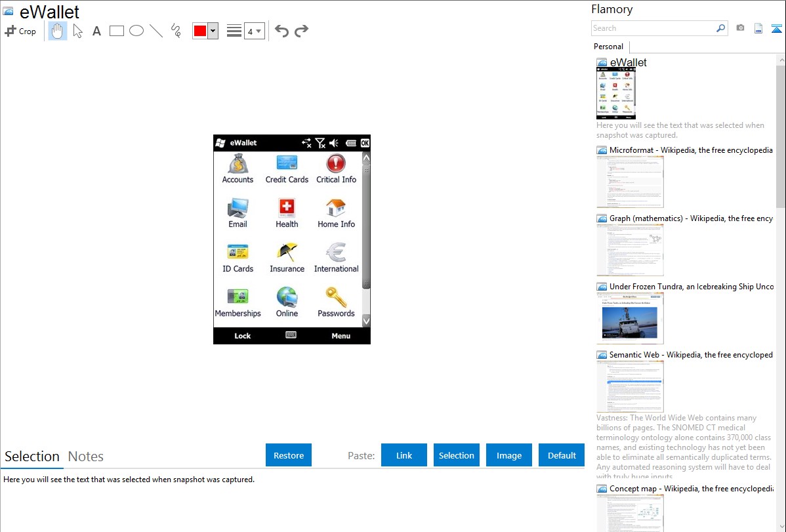Open the Personal tab

click(608, 47)
